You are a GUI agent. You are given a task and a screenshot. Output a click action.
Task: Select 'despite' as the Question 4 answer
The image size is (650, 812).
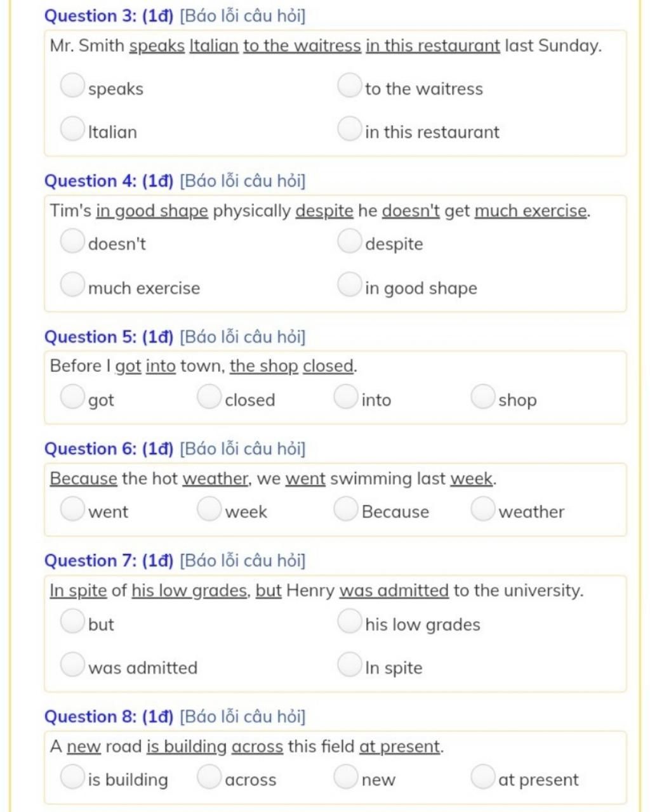coord(349,240)
